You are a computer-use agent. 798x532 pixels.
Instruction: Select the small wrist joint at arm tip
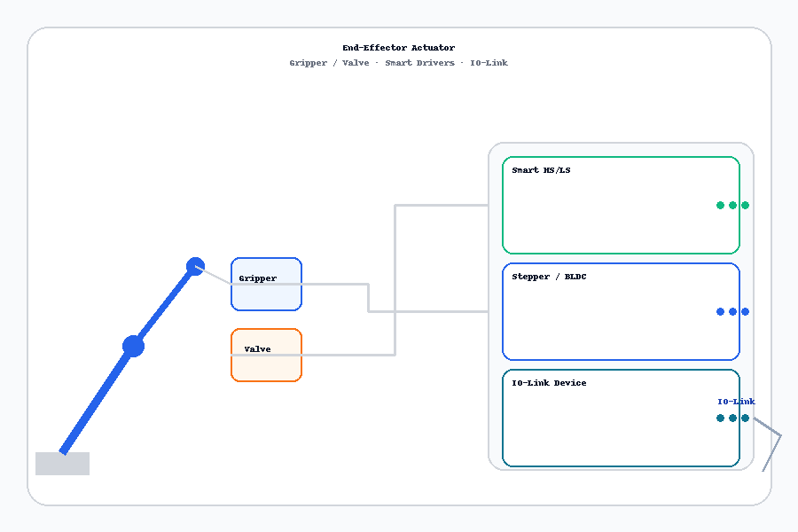click(195, 266)
